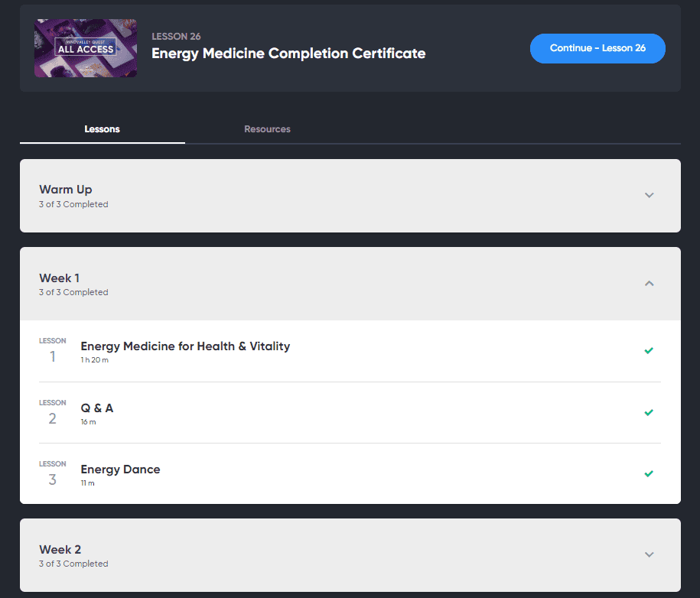The width and height of the screenshot is (700, 598).
Task: Select the Lessons tab
Action: click(x=103, y=129)
